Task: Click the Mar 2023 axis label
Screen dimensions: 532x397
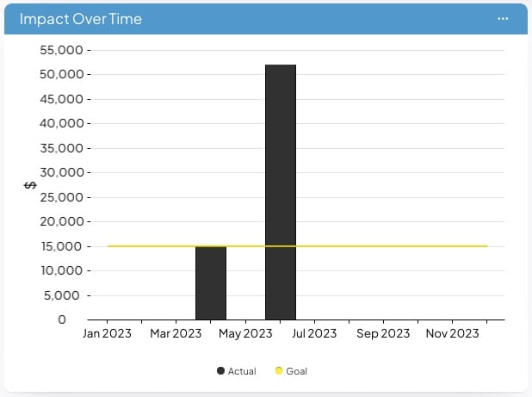Action: pyautogui.click(x=176, y=333)
